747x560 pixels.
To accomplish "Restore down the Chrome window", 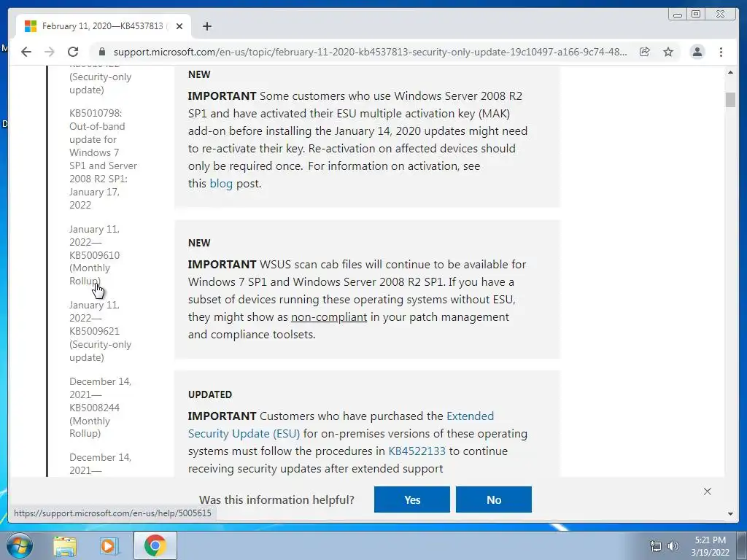I will (696, 15).
